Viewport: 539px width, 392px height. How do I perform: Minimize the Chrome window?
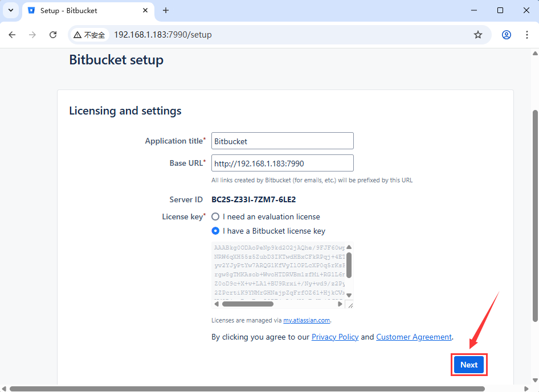click(x=474, y=10)
